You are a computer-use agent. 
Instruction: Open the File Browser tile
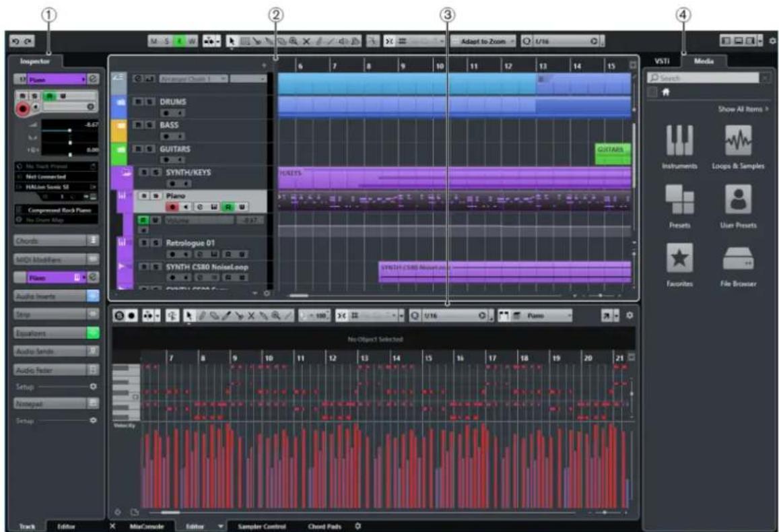(x=738, y=265)
